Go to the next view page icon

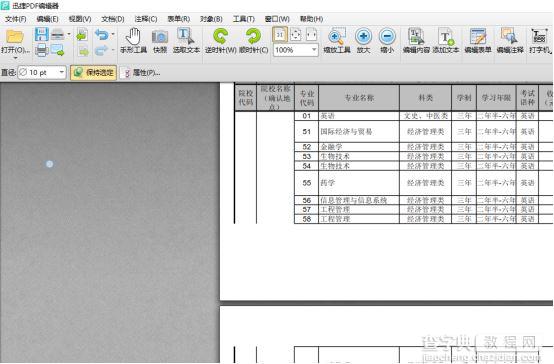pos(83,52)
